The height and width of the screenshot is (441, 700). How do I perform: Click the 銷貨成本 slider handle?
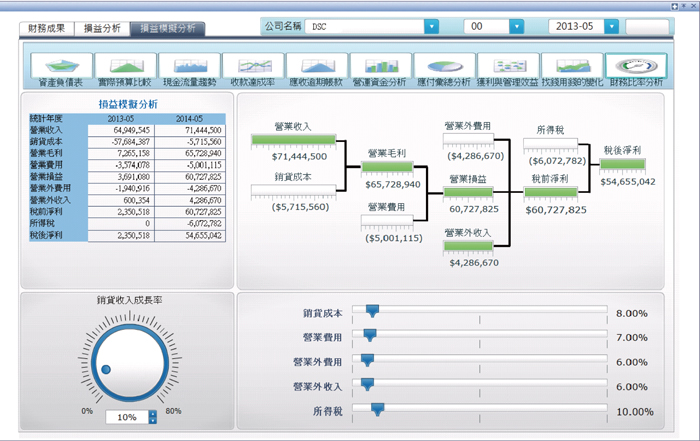click(372, 312)
